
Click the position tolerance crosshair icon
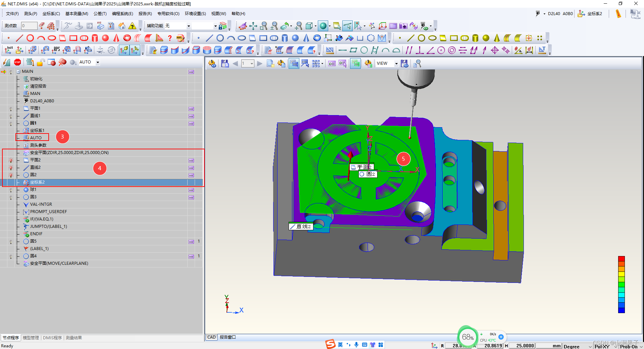495,50
